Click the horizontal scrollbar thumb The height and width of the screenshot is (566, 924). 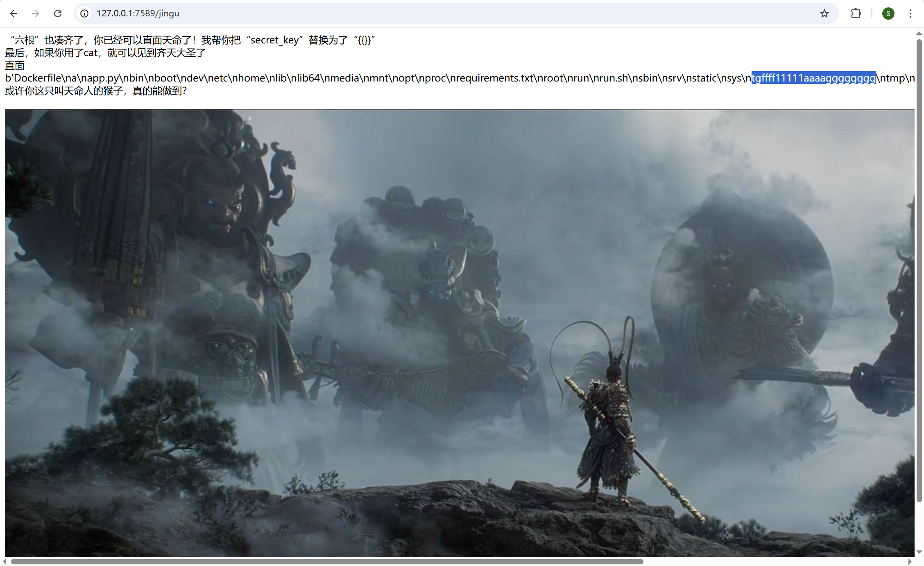pyautogui.click(x=327, y=561)
